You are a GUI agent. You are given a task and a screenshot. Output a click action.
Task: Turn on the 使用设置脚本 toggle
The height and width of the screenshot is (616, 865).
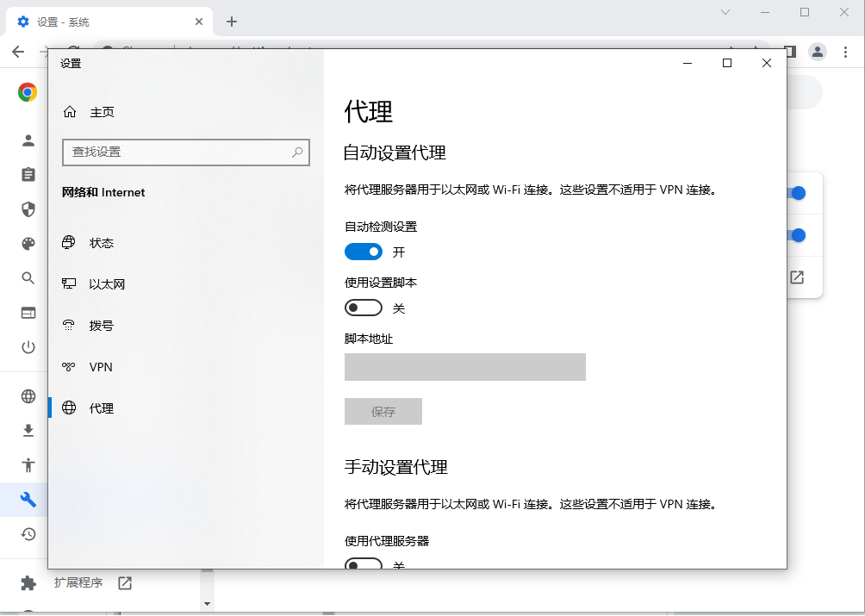[x=364, y=308]
